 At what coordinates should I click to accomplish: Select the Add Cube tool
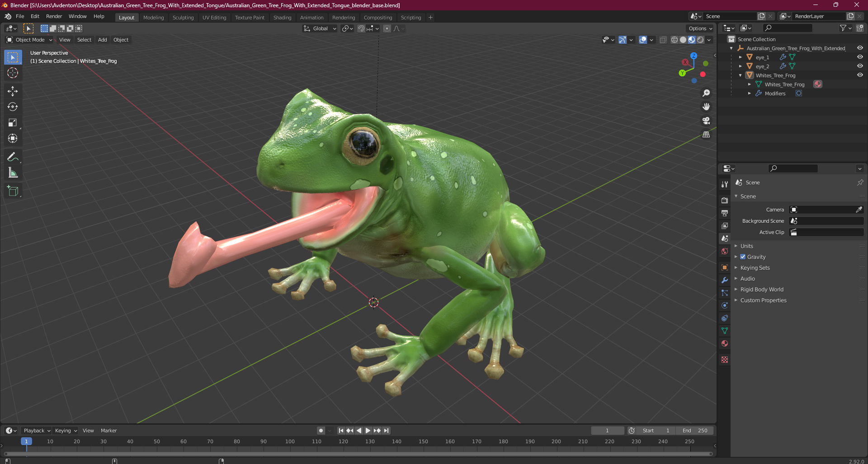(13, 191)
